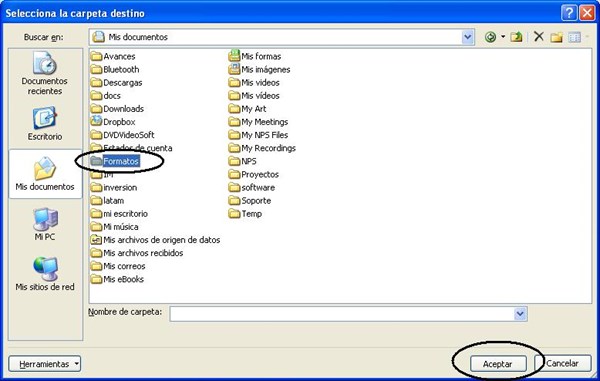Click the Cancelar button

click(x=562, y=363)
